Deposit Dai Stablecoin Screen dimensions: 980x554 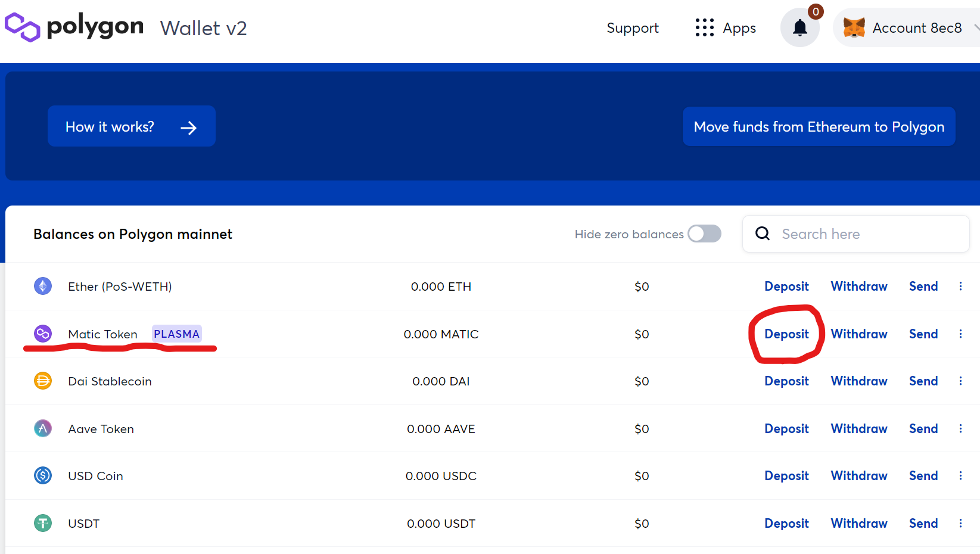coord(786,381)
